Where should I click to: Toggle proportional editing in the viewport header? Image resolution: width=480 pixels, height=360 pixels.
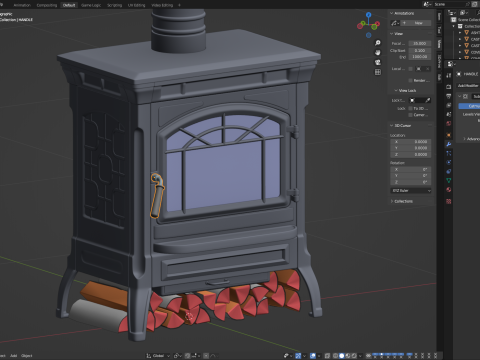pyautogui.click(x=206, y=356)
